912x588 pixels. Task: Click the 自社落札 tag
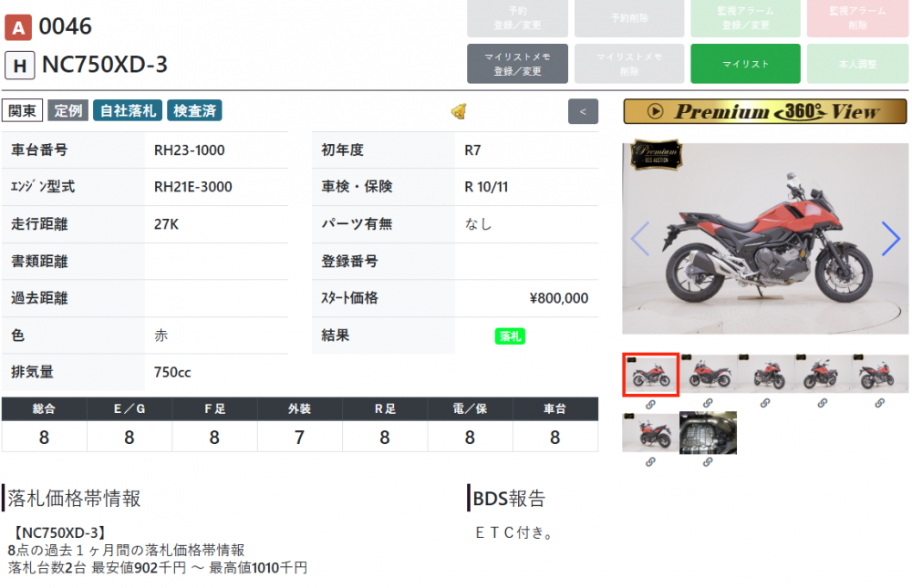(x=127, y=111)
